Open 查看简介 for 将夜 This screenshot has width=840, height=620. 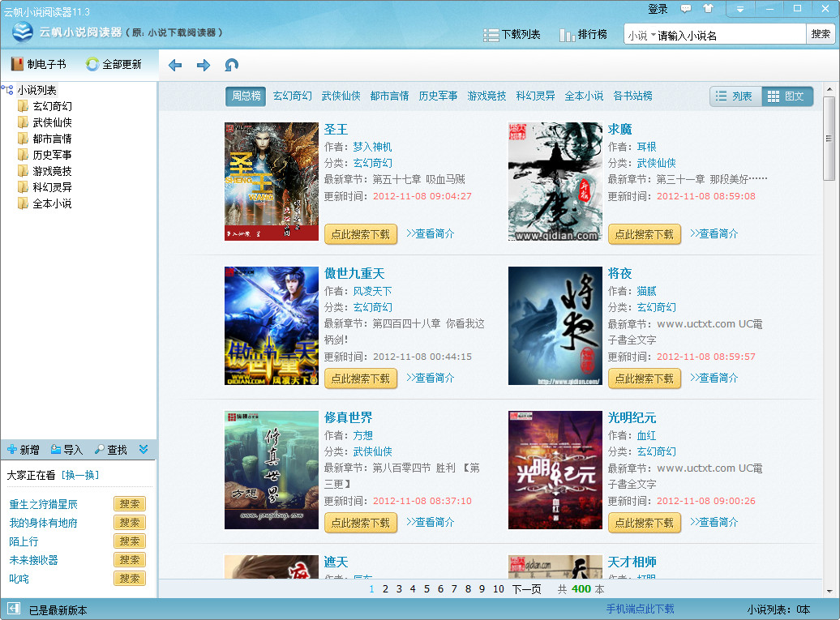tap(714, 378)
